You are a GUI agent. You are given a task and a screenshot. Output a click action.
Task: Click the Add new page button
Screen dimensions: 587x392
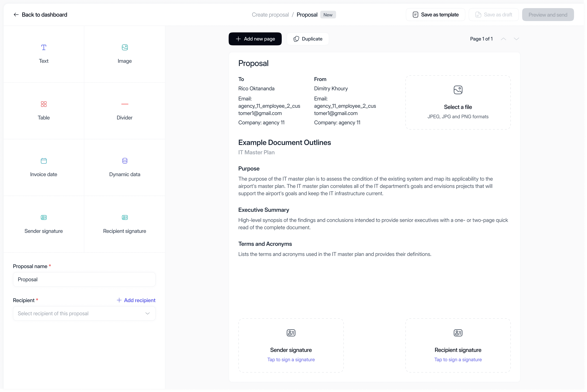255,39
